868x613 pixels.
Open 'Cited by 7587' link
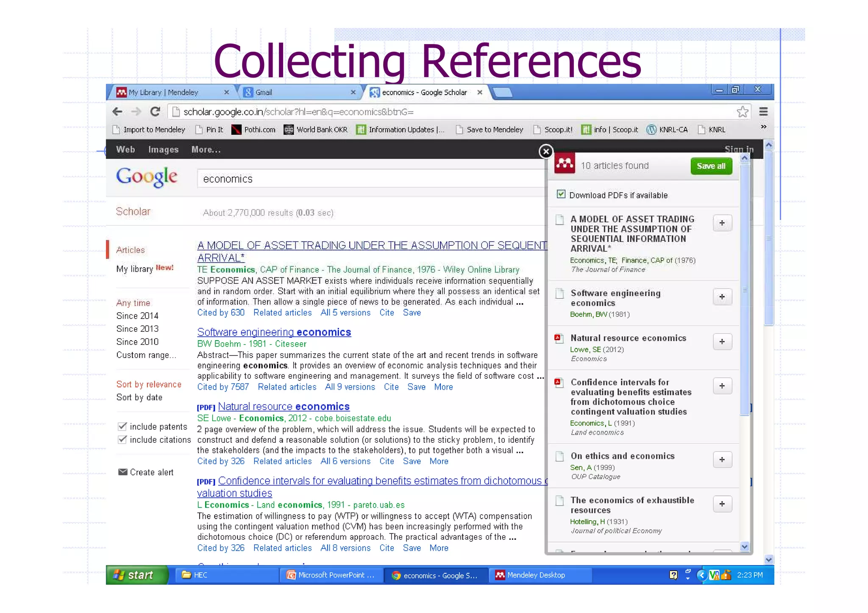coord(223,387)
